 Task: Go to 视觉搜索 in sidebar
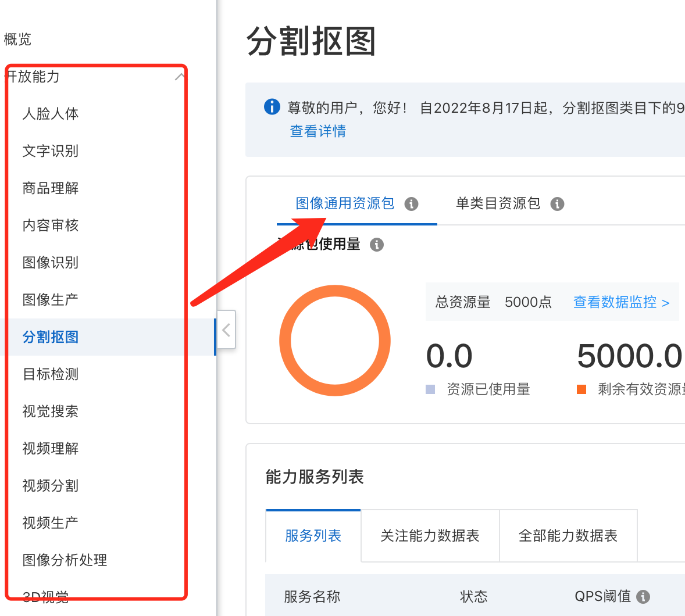50,411
